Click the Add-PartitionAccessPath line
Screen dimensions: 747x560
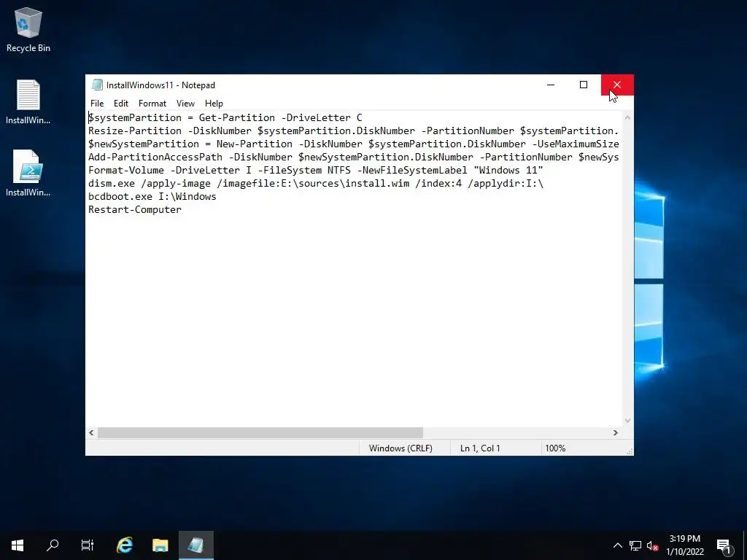354,157
